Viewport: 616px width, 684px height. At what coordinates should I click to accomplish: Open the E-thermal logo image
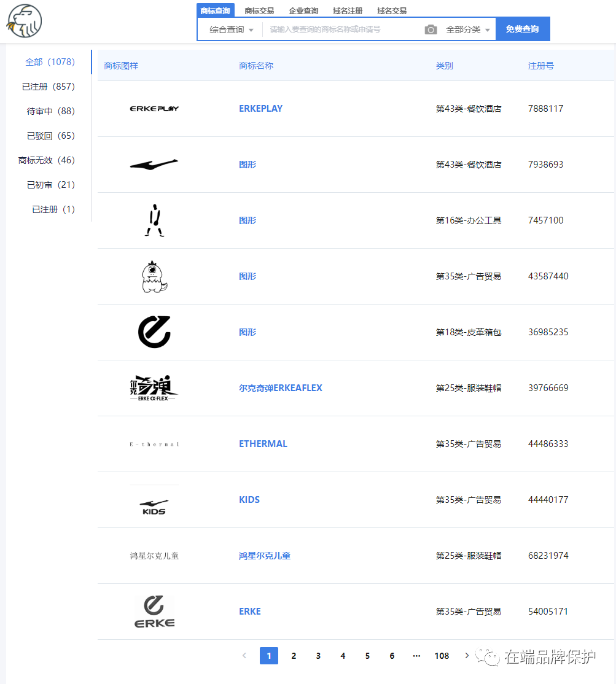[154, 444]
